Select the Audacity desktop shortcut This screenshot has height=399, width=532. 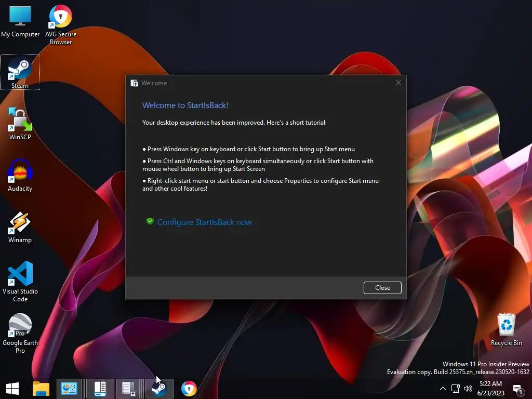[20, 176]
